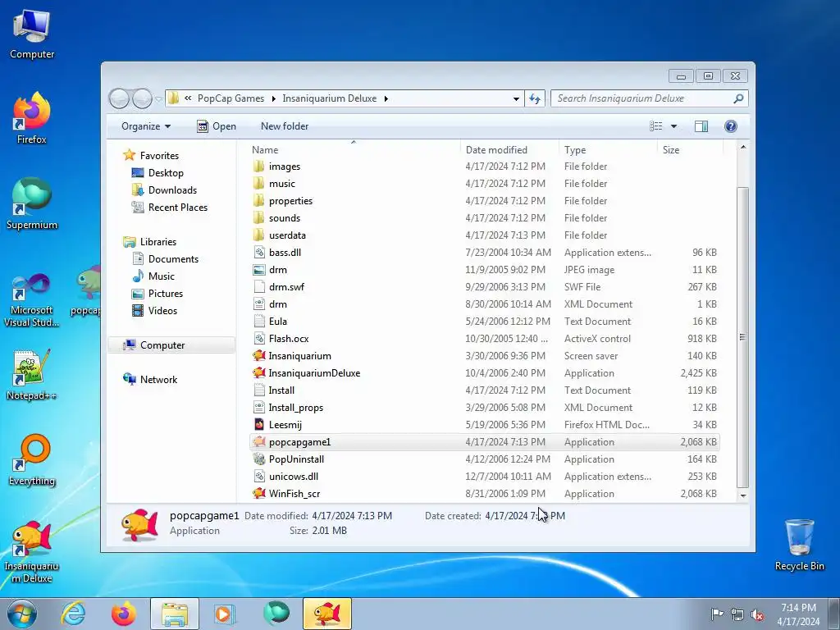Click the network tray icon
840x630 pixels.
point(737,614)
